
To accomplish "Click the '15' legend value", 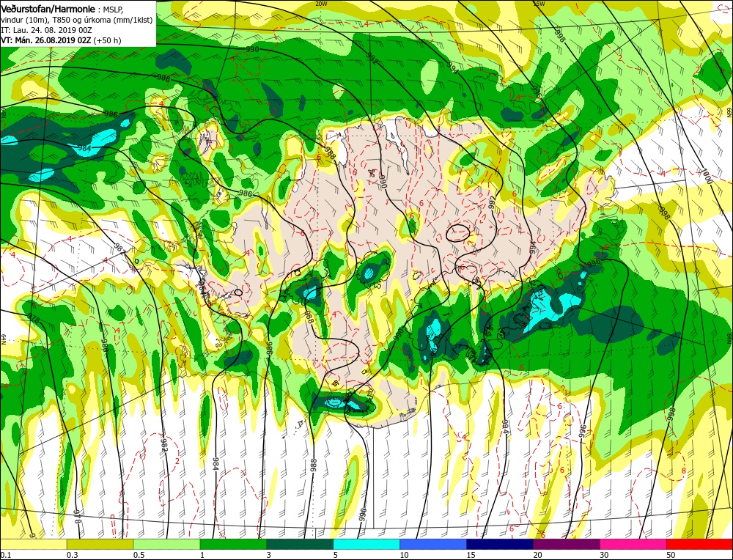I will [471, 555].
